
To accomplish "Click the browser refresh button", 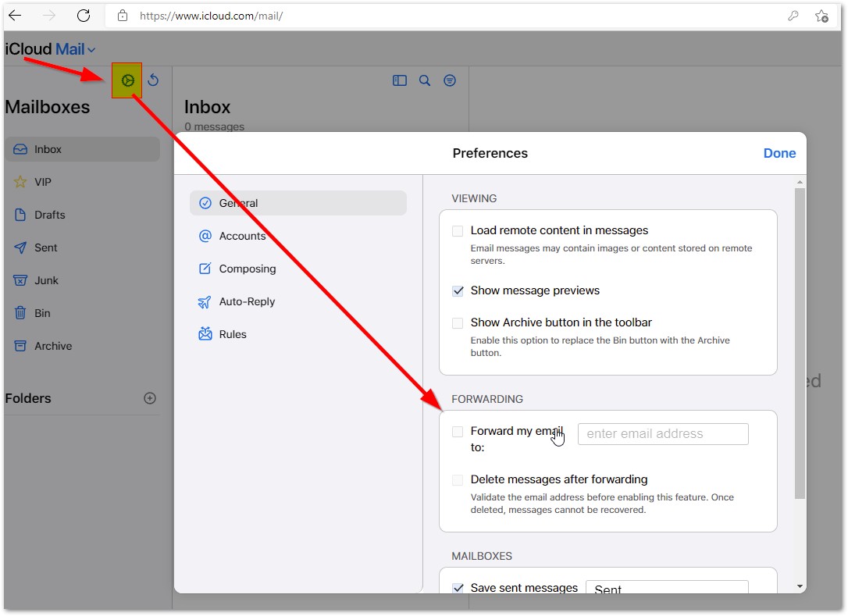I will click(x=84, y=16).
